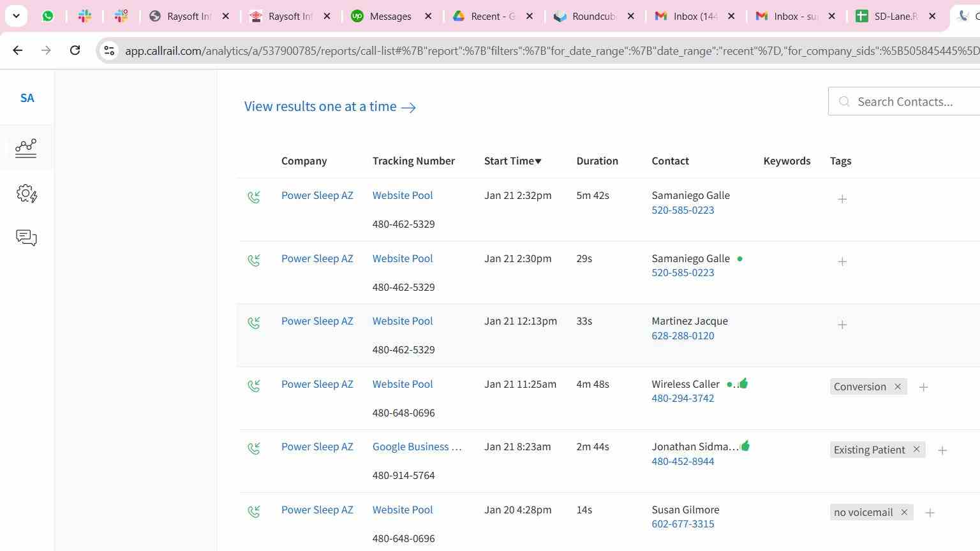The image size is (980, 551).
Task: Open the tab search dropdown chevron
Action: [16, 16]
